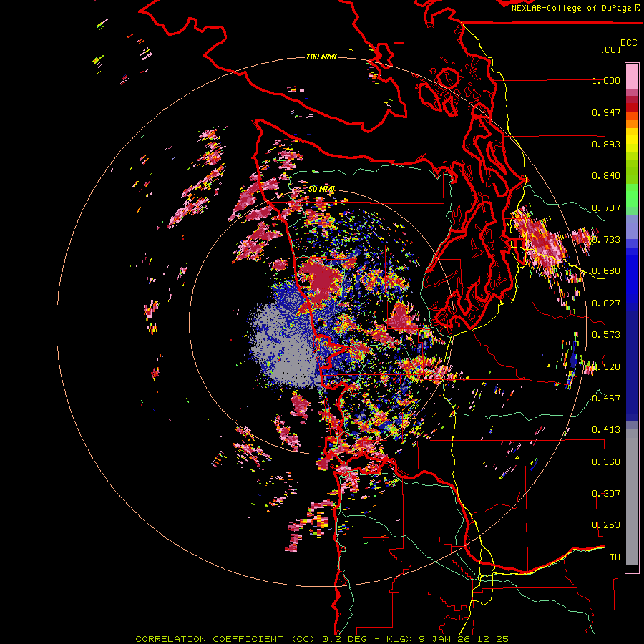Click the TH threshold label
Screen dimensions: 644x644
click(x=615, y=557)
